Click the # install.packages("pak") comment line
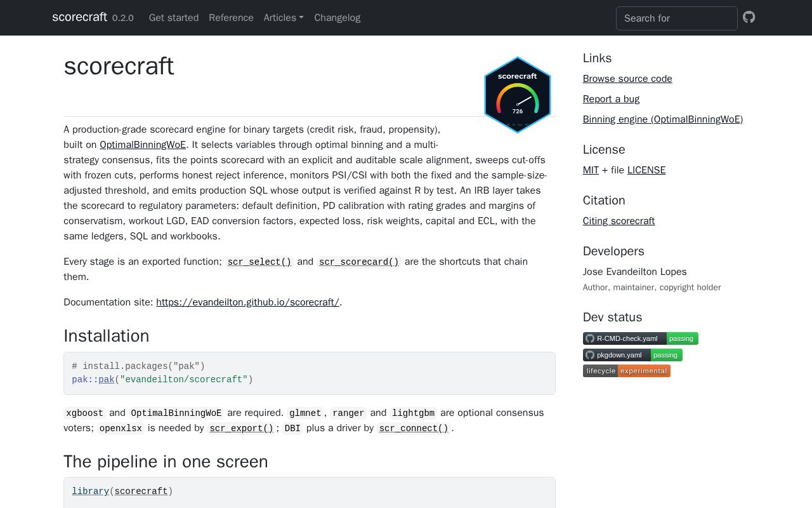Image resolution: width=812 pixels, height=508 pixels. [138, 366]
